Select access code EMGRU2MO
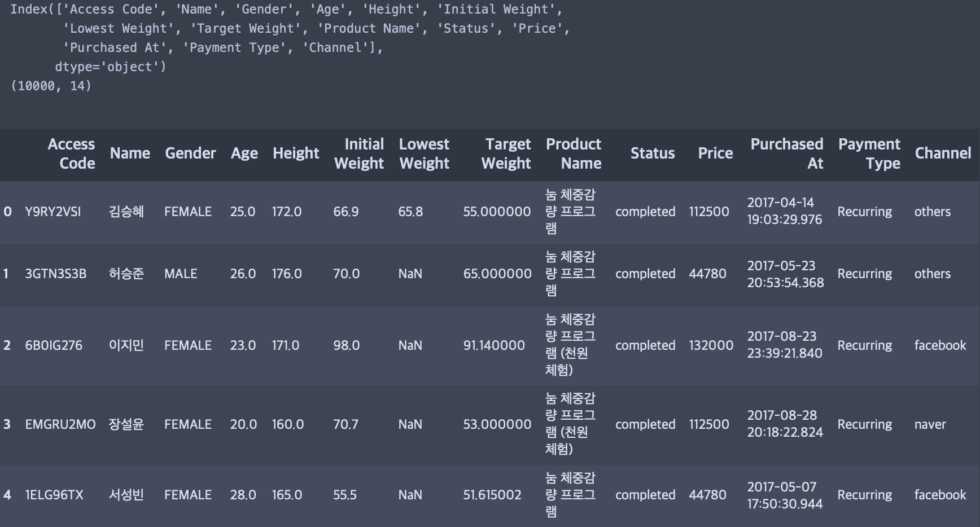This screenshot has width=980, height=527. [x=60, y=424]
